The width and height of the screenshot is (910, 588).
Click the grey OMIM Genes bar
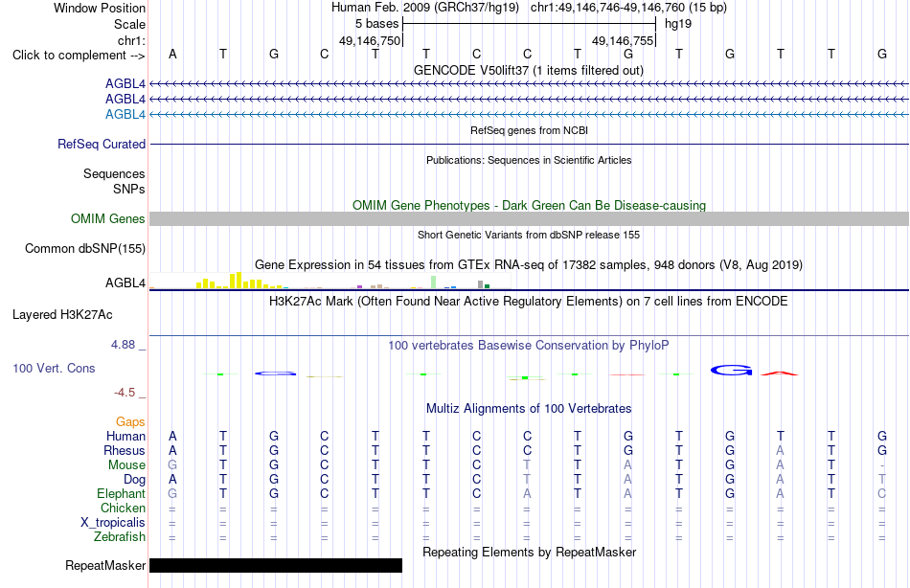tap(530, 219)
